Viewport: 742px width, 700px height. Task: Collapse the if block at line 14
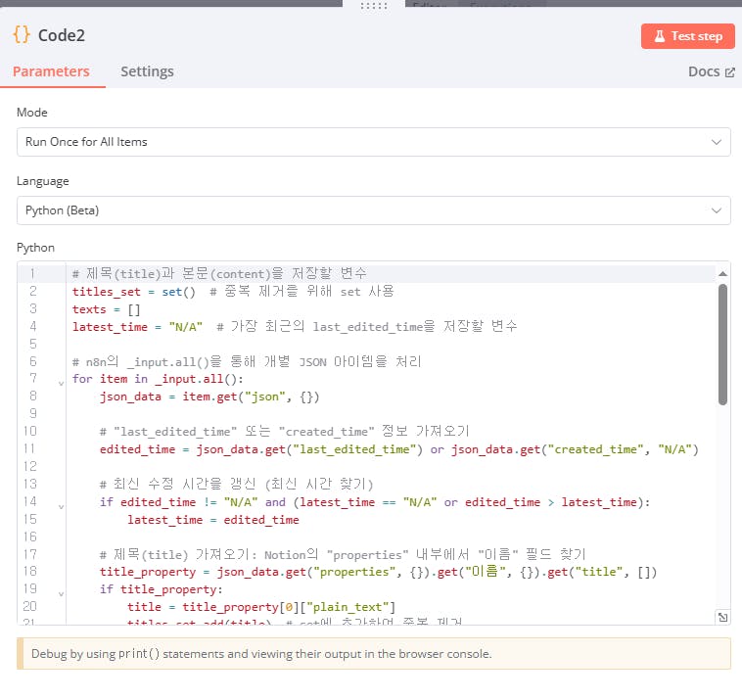click(61, 506)
